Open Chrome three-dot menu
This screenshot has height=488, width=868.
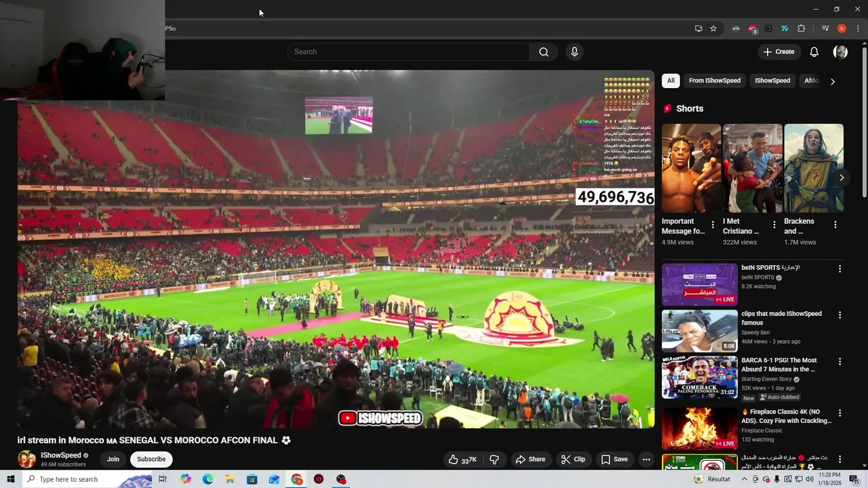[x=858, y=28]
